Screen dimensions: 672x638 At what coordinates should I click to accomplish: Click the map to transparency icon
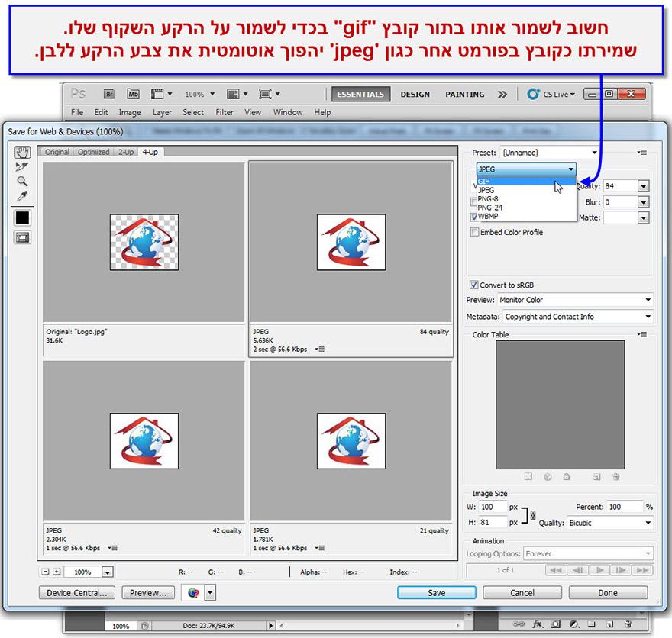pos(528,476)
